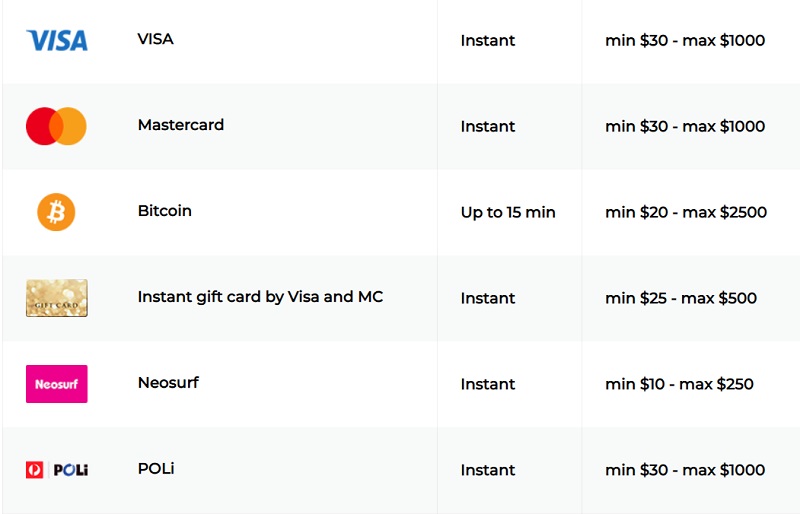The width and height of the screenshot is (800, 514).
Task: Select the Bitcoin payment name
Action: click(165, 210)
